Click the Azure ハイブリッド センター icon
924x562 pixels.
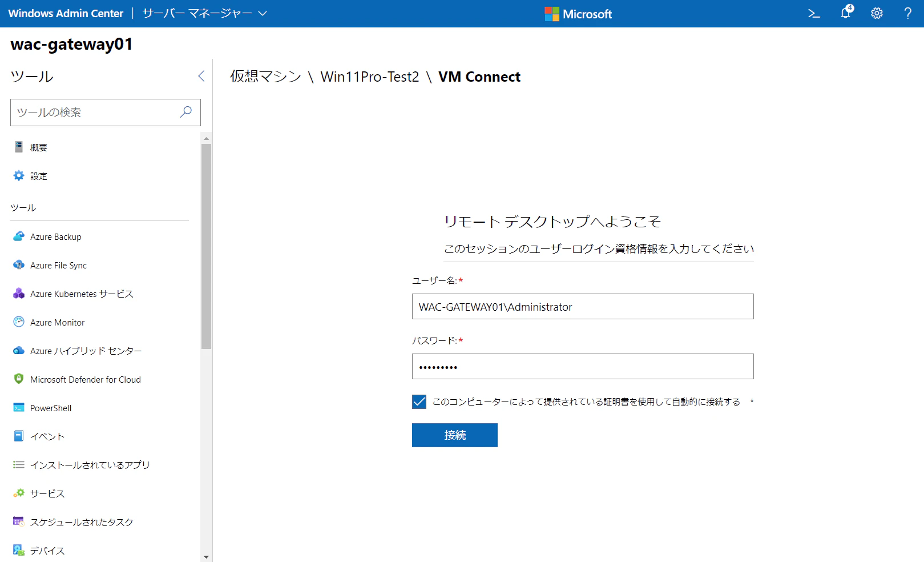[x=19, y=350]
